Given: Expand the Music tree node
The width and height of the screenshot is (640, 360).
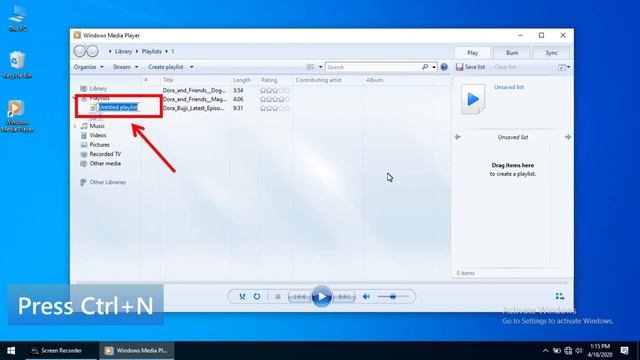Looking at the screenshot, I should click(x=75, y=126).
